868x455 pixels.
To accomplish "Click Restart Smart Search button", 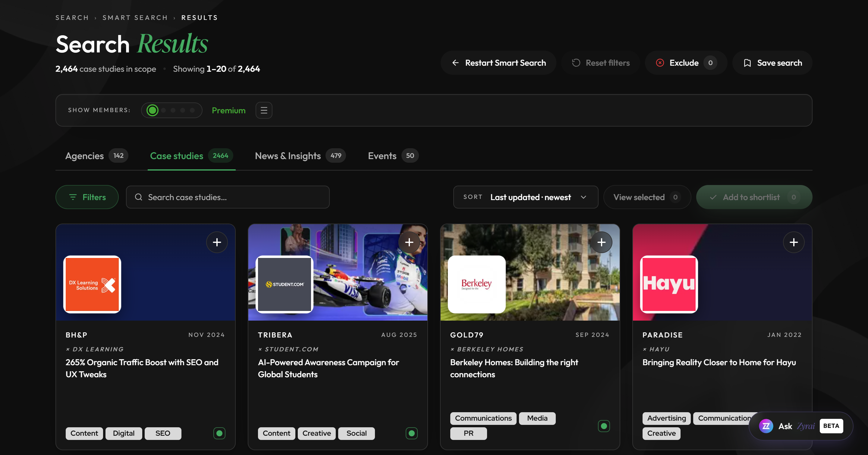I will pos(498,63).
